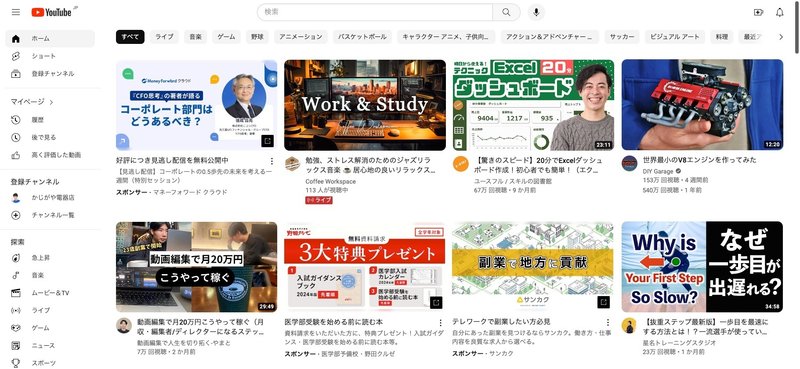Viewport: 800px width, 369px height.
Task: Open ライブ icon in sidebar
Action: [x=16, y=310]
